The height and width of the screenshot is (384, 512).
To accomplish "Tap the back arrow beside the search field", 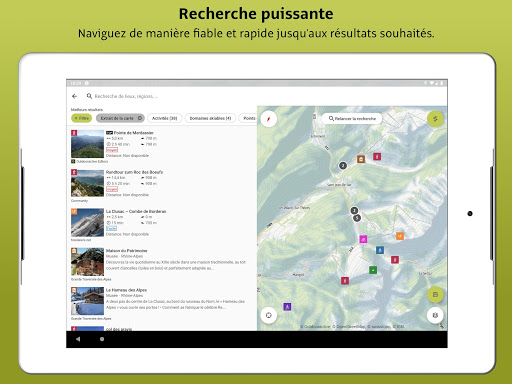I will point(74,96).
